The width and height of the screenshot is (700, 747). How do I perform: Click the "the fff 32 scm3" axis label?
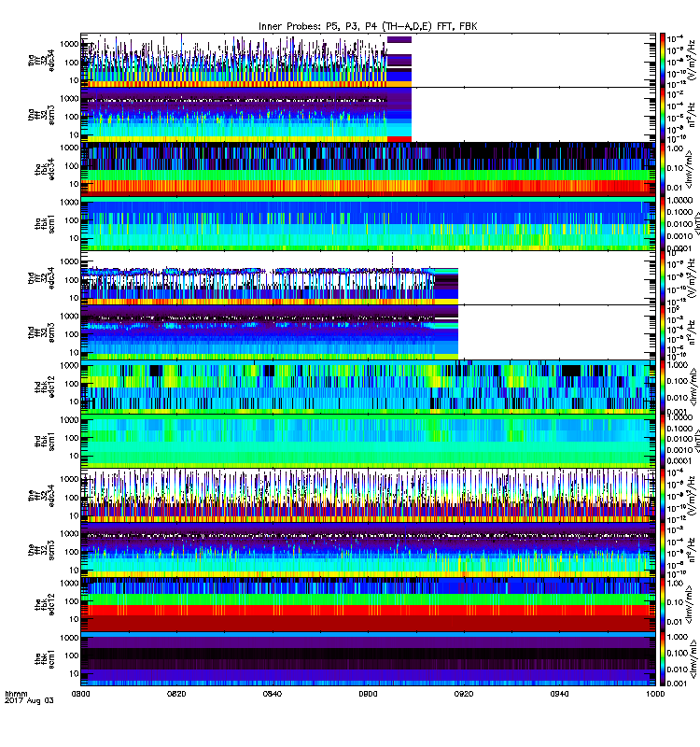pos(41,550)
